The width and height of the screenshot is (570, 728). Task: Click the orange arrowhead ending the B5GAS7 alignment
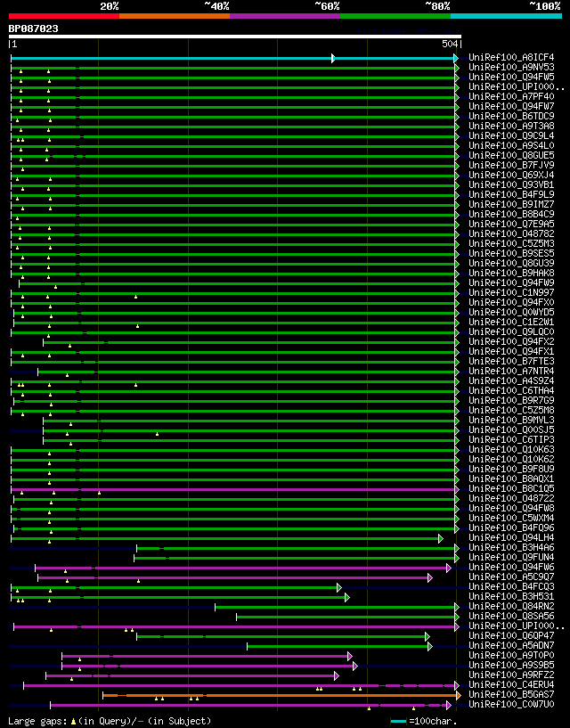458,696
